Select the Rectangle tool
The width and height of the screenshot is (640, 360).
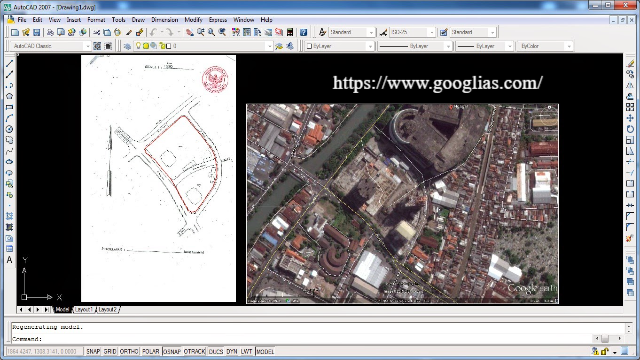coord(9,107)
